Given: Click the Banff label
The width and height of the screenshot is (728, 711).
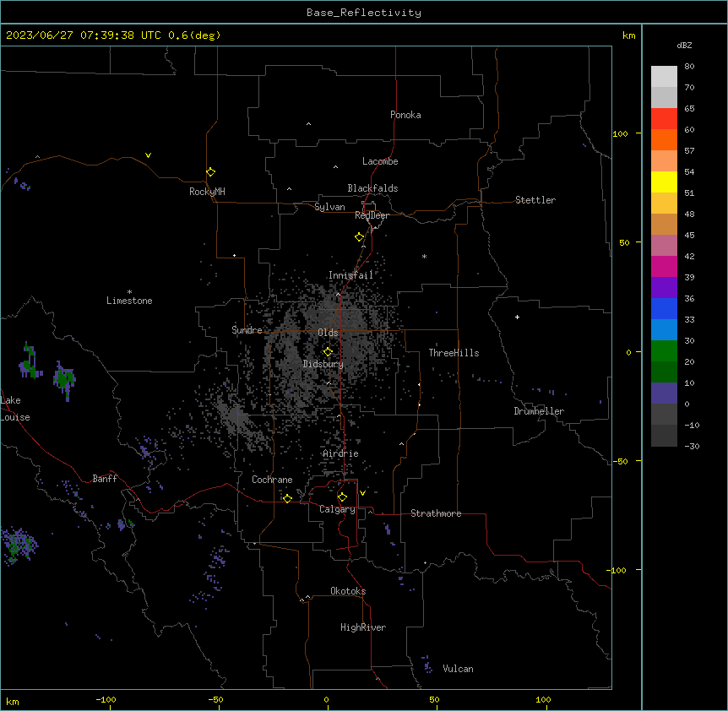Looking at the screenshot, I should 105,479.
